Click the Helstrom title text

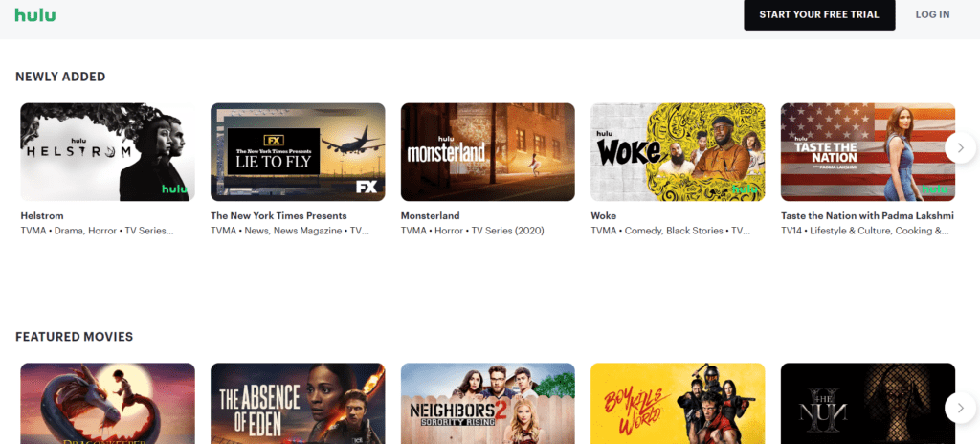click(42, 215)
